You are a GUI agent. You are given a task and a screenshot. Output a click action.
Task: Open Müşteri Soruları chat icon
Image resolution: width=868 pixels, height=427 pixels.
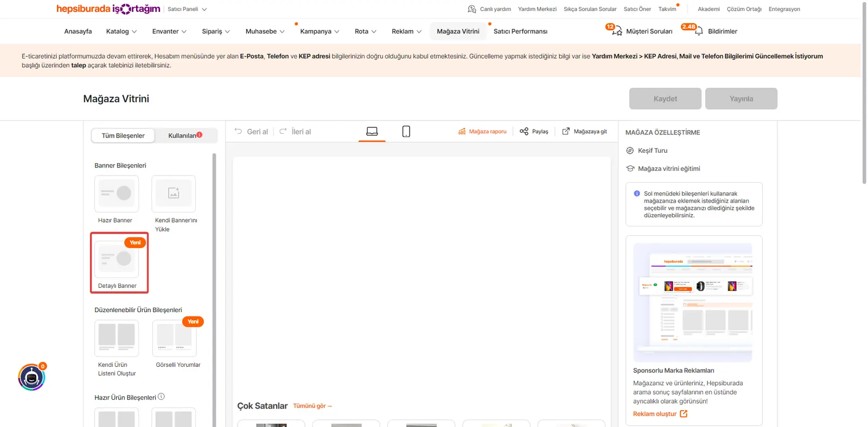click(617, 31)
